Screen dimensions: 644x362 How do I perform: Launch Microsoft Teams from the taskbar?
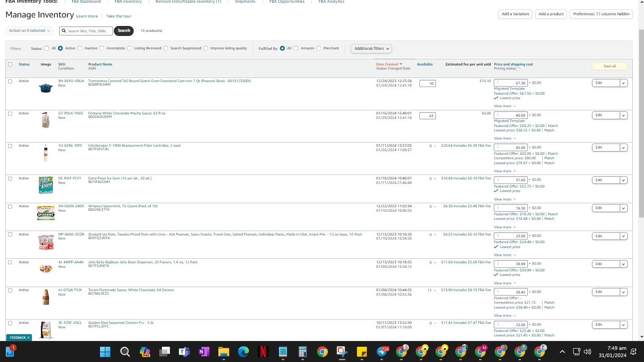tap(184, 352)
